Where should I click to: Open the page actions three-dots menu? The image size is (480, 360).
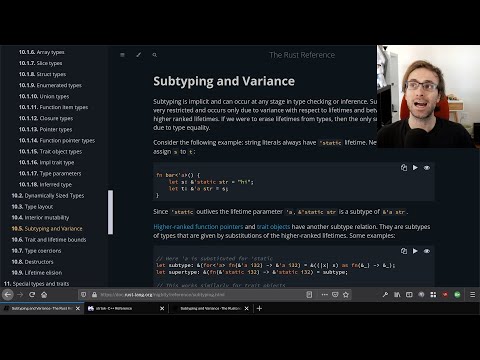[325, 295]
